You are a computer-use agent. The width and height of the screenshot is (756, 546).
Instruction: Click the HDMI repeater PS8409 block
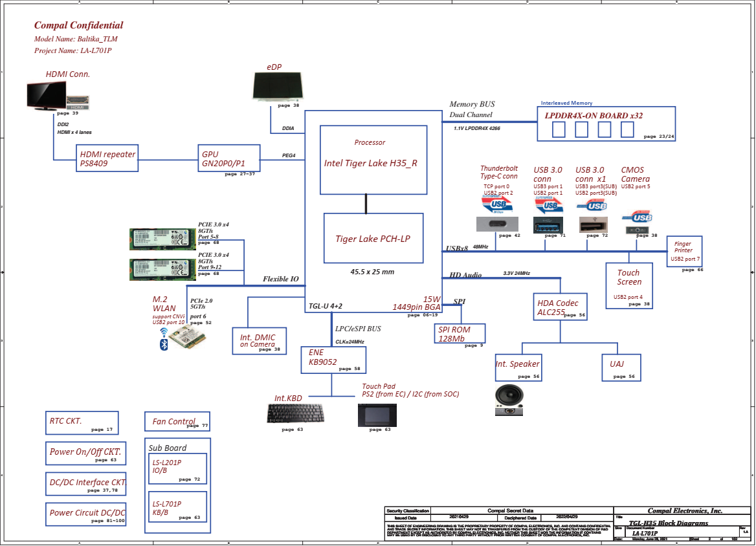(x=107, y=158)
